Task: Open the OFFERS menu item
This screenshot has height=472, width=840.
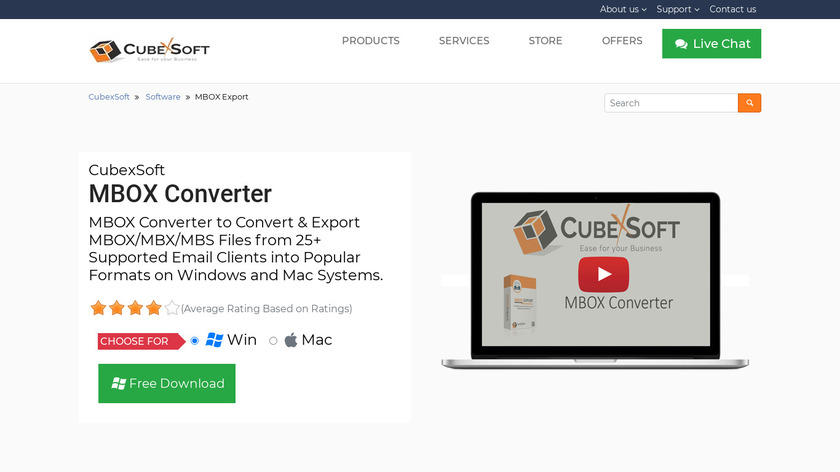Action: (622, 41)
